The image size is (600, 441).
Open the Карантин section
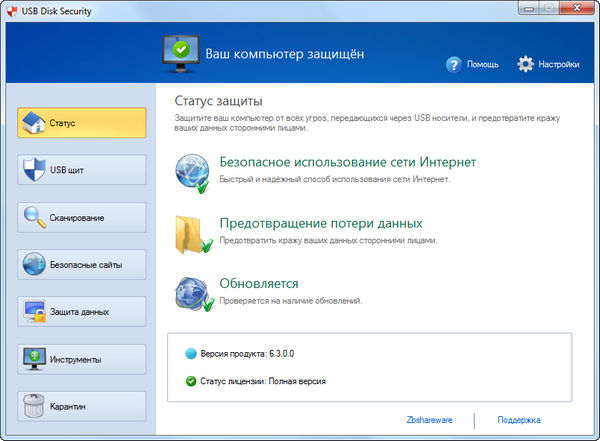pyautogui.click(x=82, y=406)
